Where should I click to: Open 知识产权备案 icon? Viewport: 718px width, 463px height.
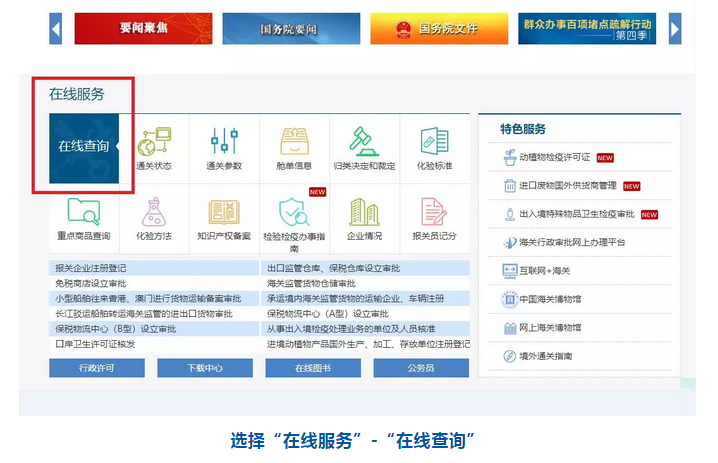[224, 212]
